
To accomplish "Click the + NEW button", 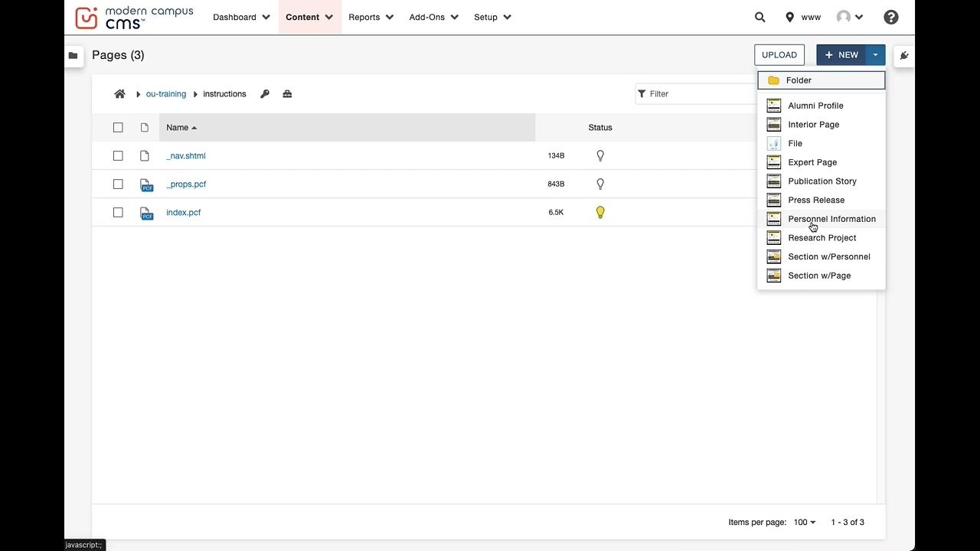I will click(x=841, y=55).
